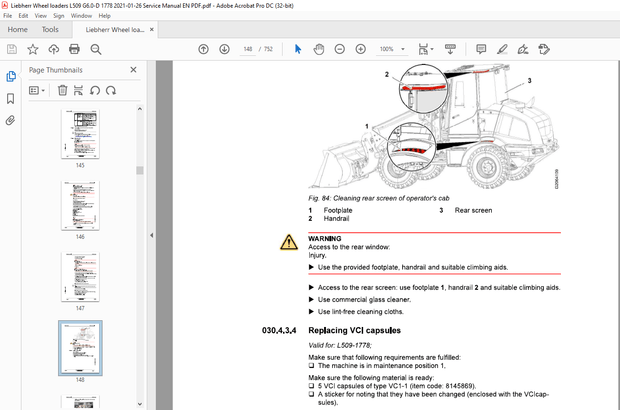Open the Find text magnifier tool
Image resolution: width=620 pixels, height=410 pixels.
click(96, 49)
